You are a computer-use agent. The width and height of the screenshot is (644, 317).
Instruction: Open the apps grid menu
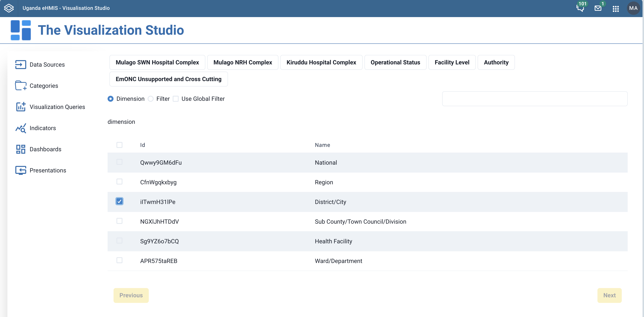pyautogui.click(x=616, y=9)
